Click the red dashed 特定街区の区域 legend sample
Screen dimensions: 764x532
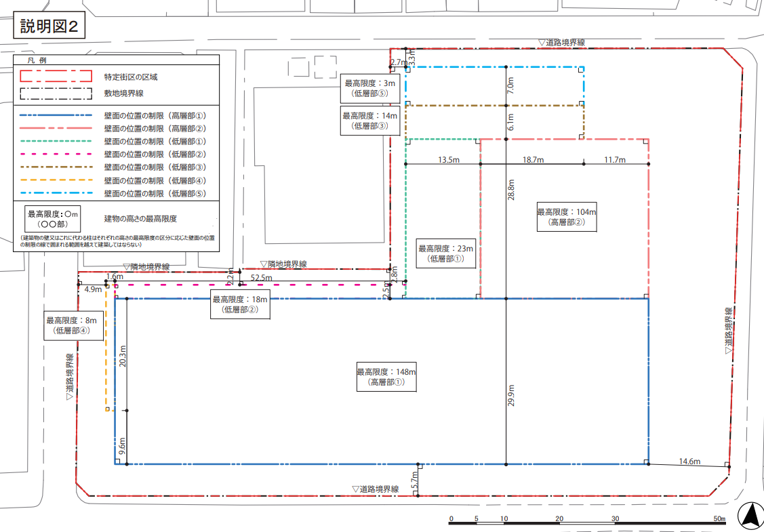(56, 76)
